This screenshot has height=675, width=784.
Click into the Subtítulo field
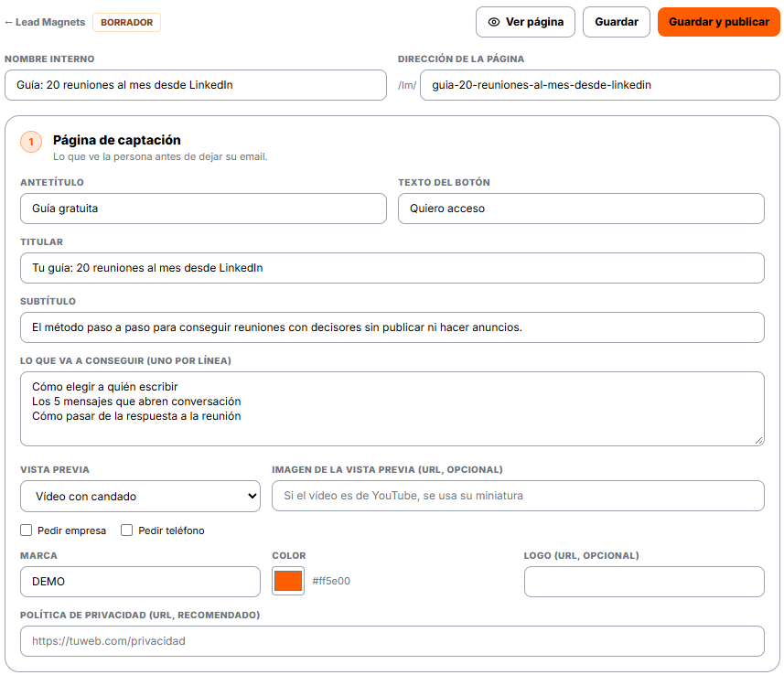coord(392,327)
